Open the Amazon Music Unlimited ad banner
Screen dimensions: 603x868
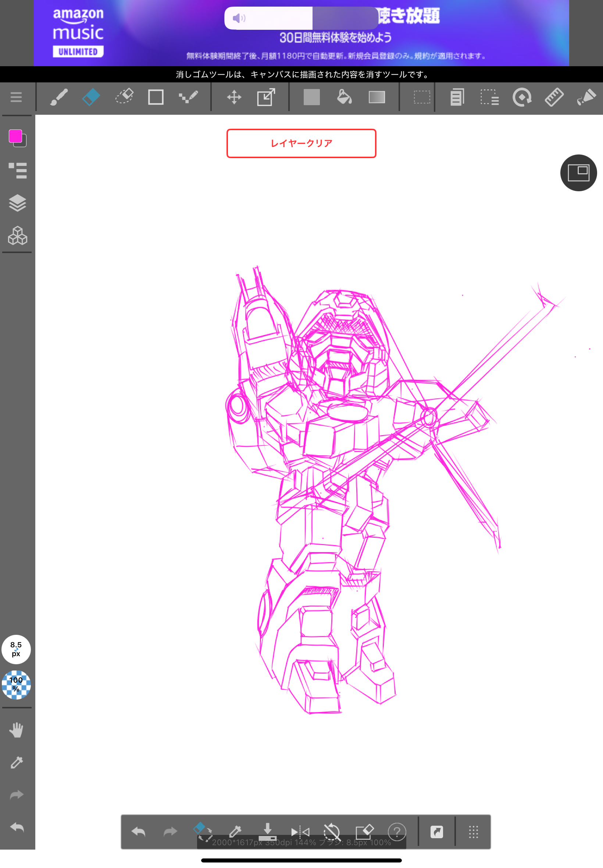click(301, 33)
